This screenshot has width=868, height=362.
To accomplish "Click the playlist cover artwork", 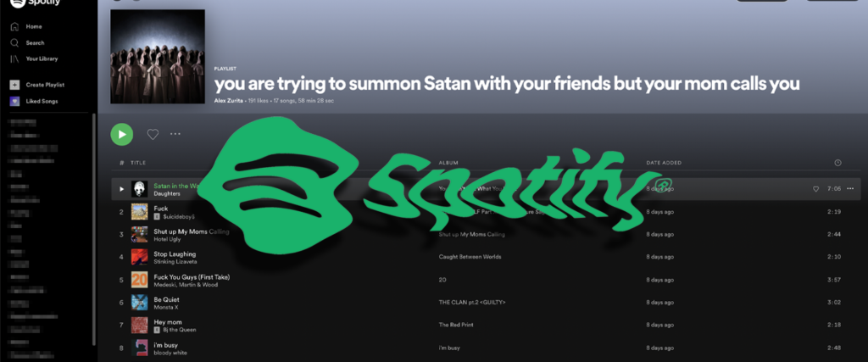I will point(158,57).
